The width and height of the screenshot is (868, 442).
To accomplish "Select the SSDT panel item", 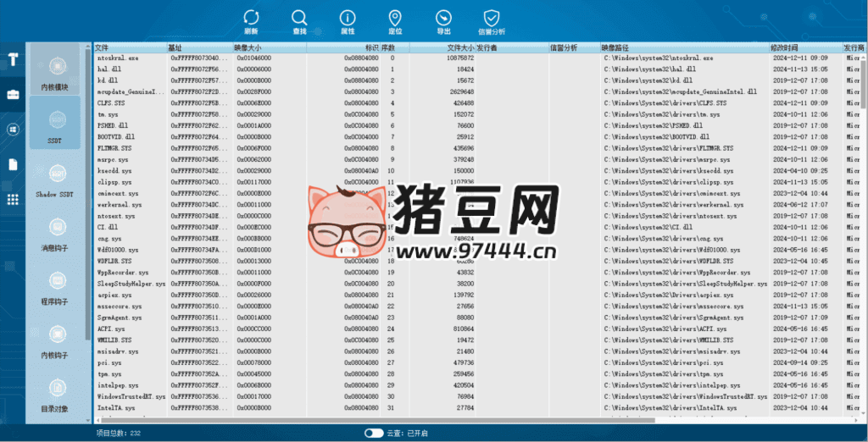I will point(55,122).
